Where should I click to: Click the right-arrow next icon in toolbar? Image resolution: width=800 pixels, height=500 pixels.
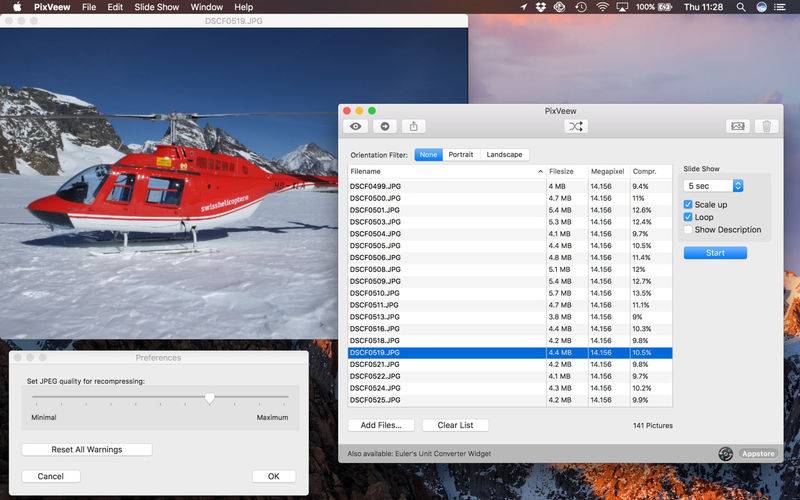[x=385, y=127]
